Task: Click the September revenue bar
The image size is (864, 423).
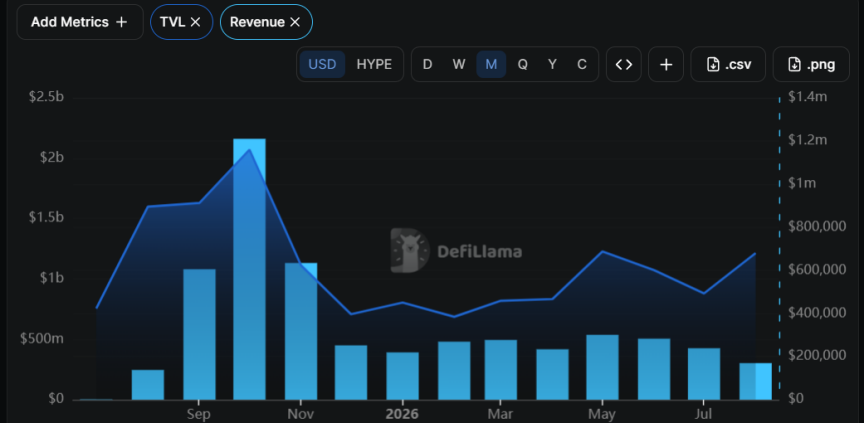Action: 199,334
